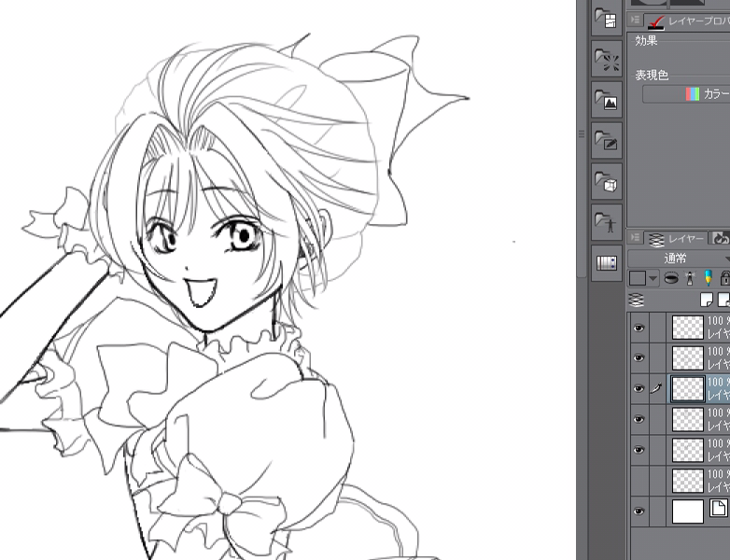730x560 pixels.
Task: Create a new raster layer
Action: [x=707, y=300]
